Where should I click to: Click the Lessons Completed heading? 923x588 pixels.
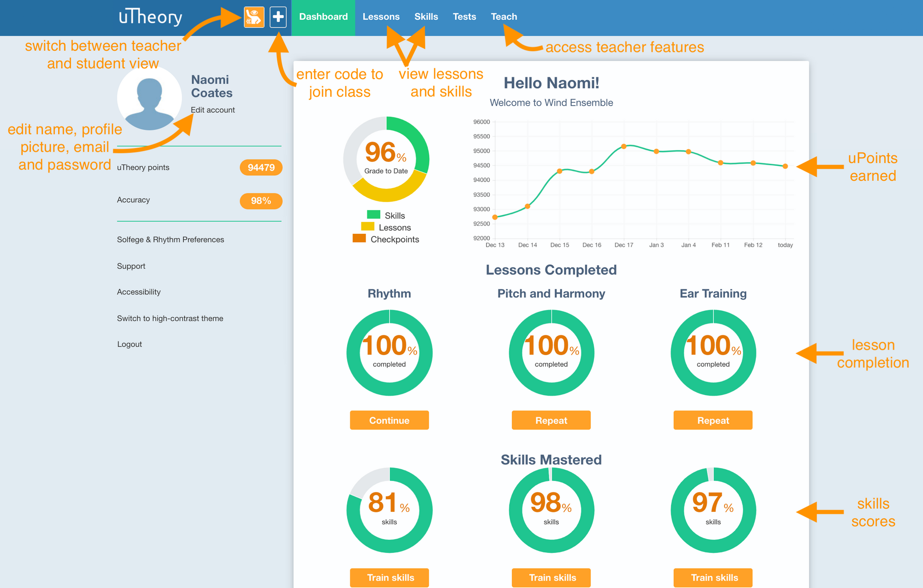click(551, 270)
